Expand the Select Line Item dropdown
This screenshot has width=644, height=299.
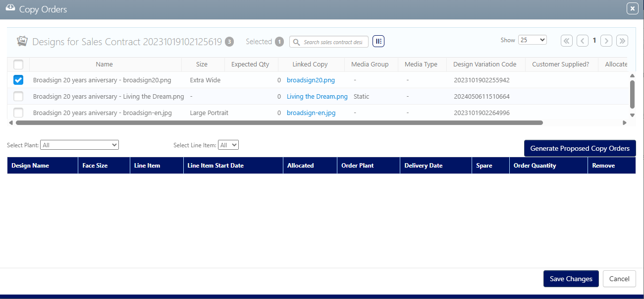click(228, 145)
